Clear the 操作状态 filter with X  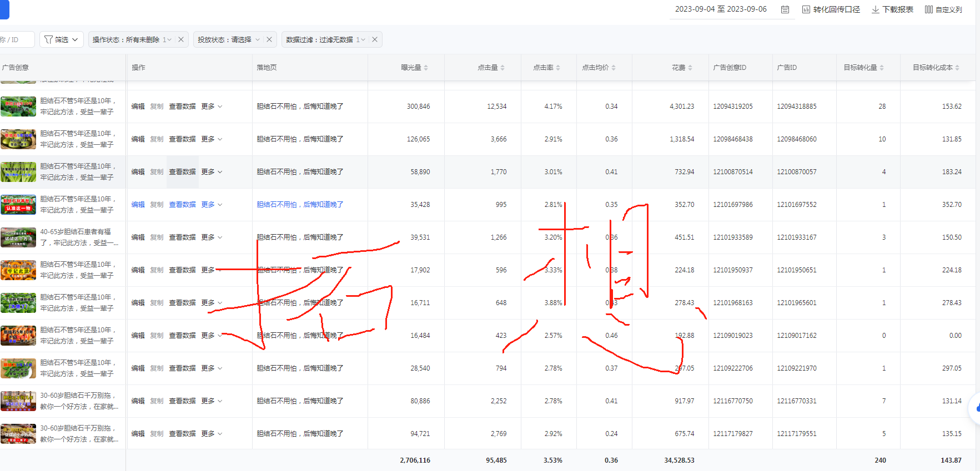click(x=181, y=39)
